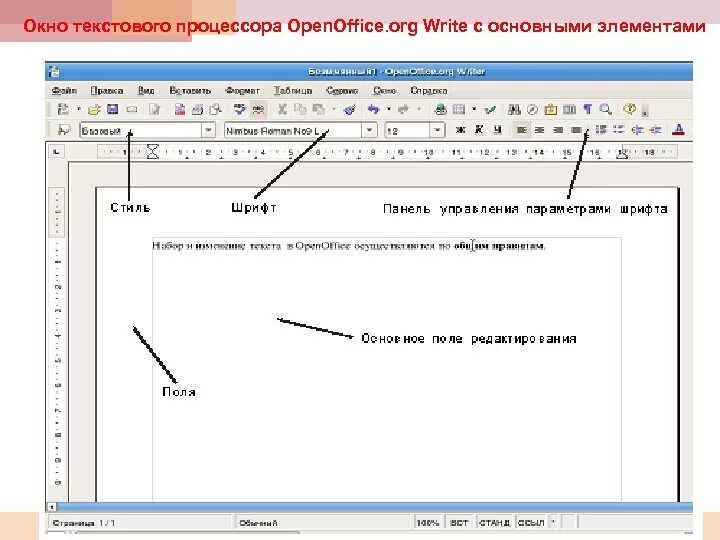720x540 pixels.
Task: Click the Copy icon
Action: [300, 109]
